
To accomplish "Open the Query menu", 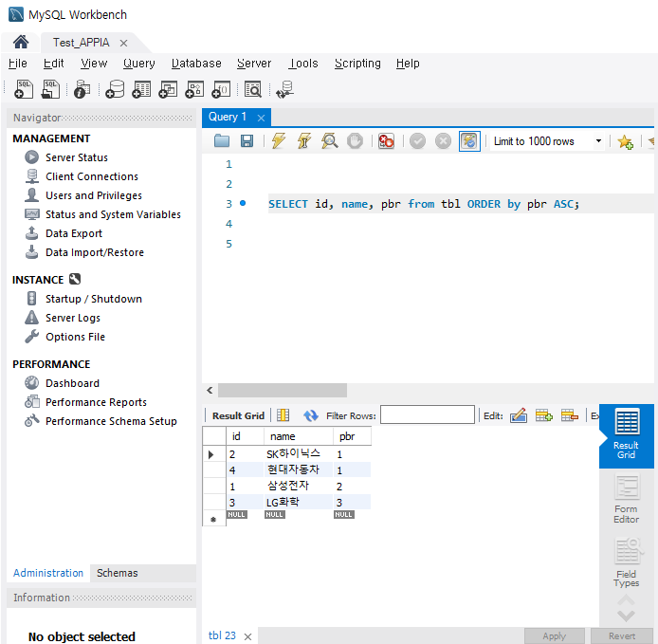I will coord(139,64).
